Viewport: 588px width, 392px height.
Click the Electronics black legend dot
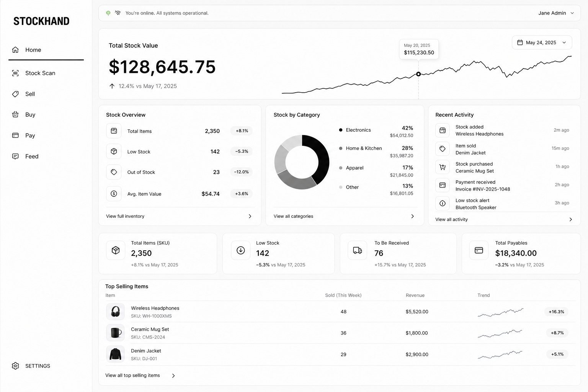341,130
